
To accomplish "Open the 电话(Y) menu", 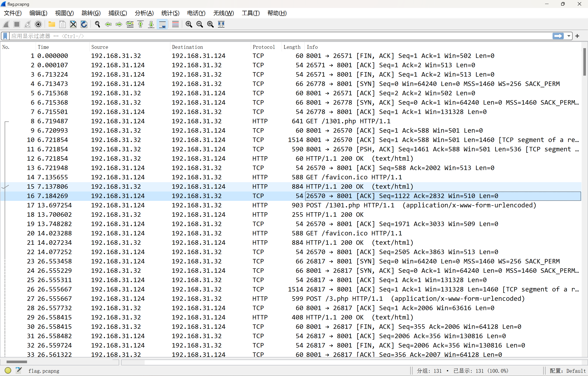I will 196,13.
